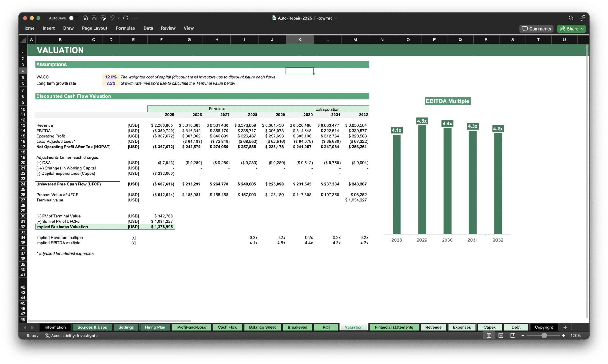Open the search magnifier icon
This screenshot has height=364, width=608.
pyautogui.click(x=571, y=18)
